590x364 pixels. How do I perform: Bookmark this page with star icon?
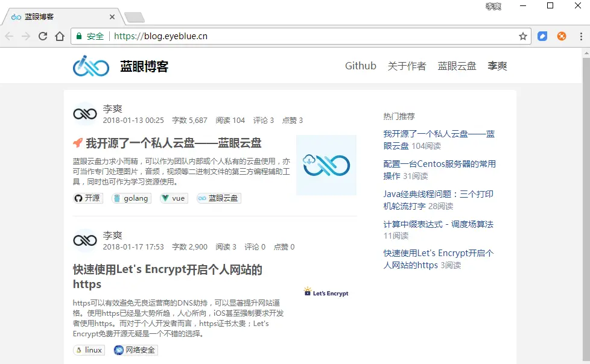[522, 36]
